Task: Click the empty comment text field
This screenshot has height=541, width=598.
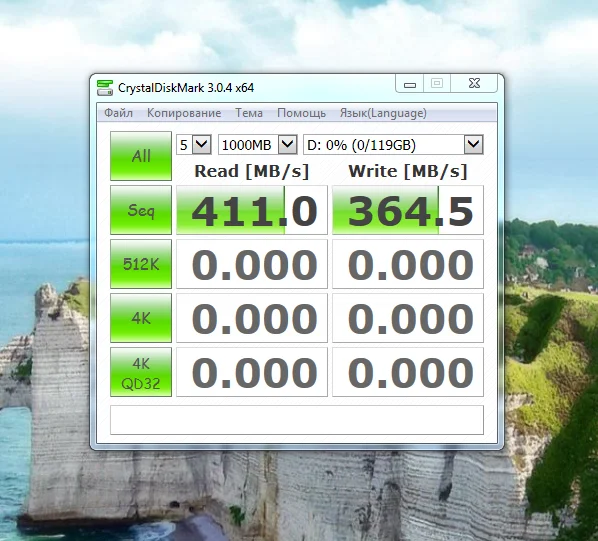Action: point(297,420)
